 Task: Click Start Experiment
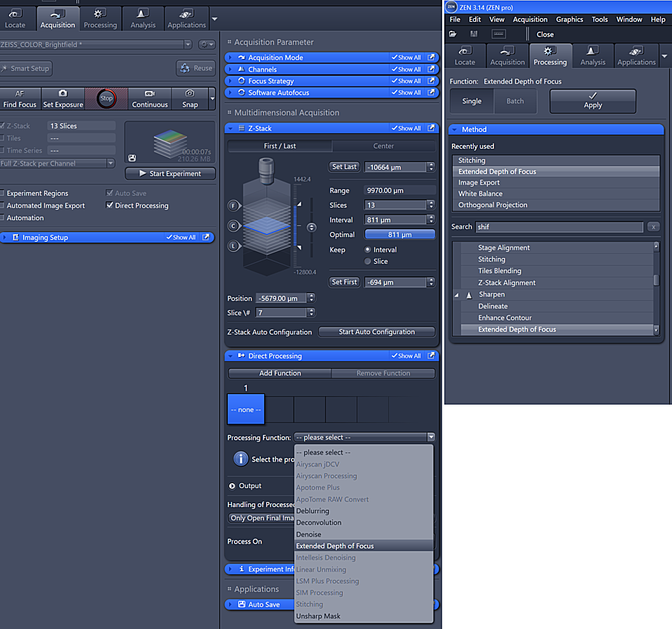click(x=170, y=174)
